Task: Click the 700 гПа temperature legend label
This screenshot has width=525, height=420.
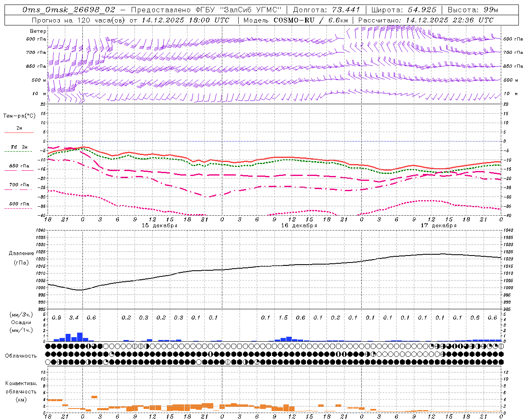Action: [19, 185]
